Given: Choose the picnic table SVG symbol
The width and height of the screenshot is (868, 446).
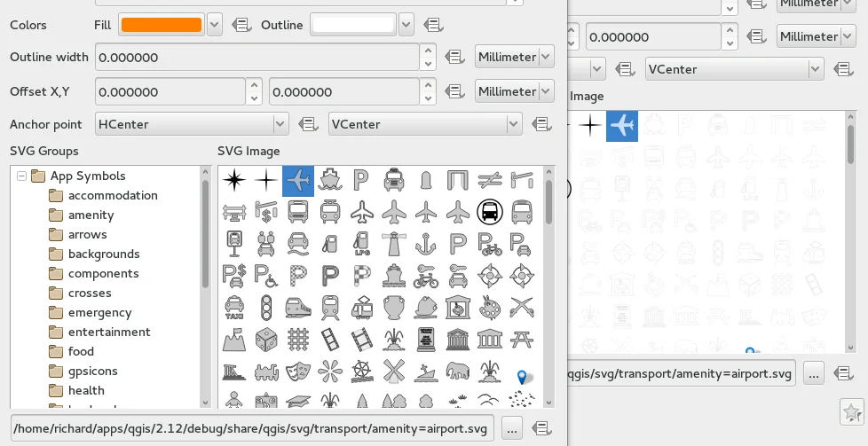Looking at the screenshot, I should point(523,339).
